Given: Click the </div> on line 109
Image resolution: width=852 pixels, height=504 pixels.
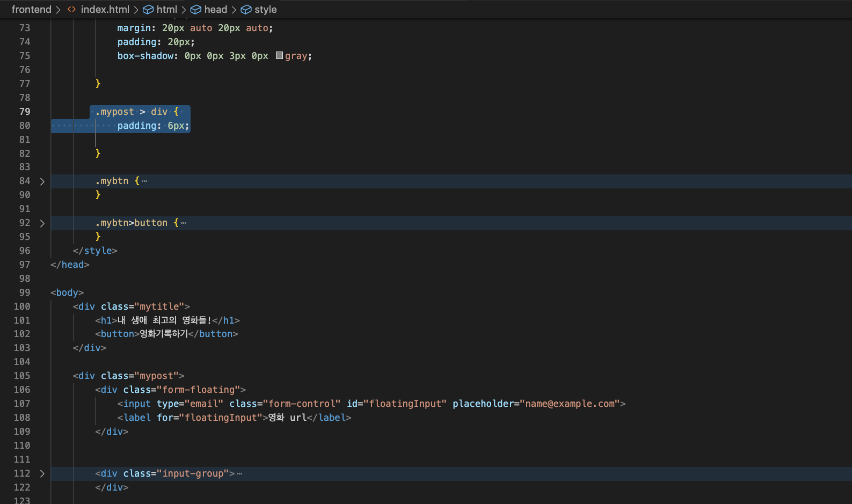Looking at the screenshot, I should [x=112, y=432].
